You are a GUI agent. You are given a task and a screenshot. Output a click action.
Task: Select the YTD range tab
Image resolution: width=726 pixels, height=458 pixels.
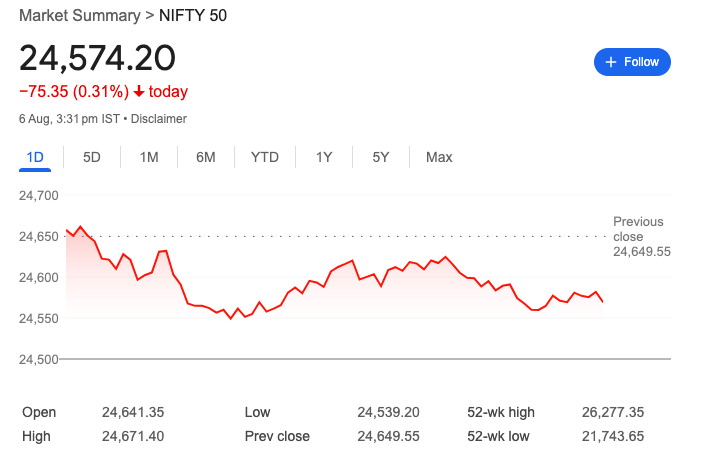coord(265,157)
